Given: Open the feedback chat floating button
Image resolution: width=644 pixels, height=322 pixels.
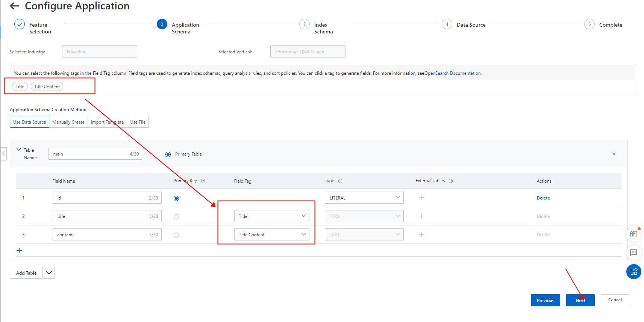Looking at the screenshot, I should point(634,252).
